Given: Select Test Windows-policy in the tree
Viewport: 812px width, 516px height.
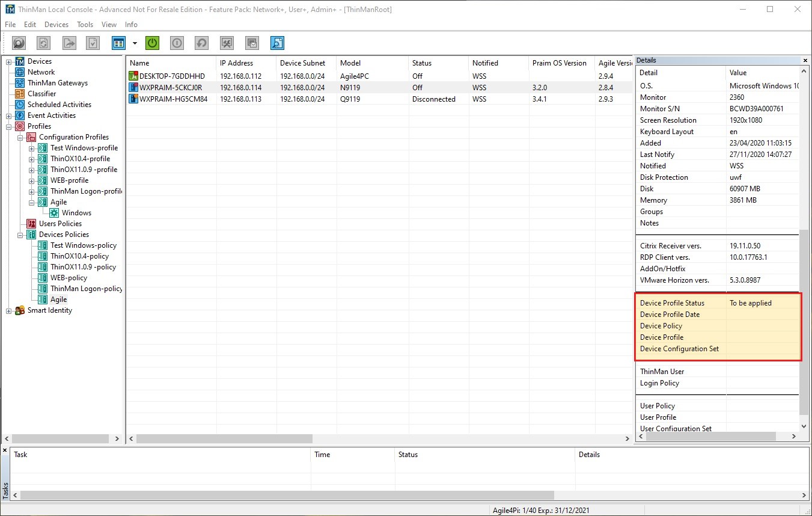Looking at the screenshot, I should click(84, 245).
